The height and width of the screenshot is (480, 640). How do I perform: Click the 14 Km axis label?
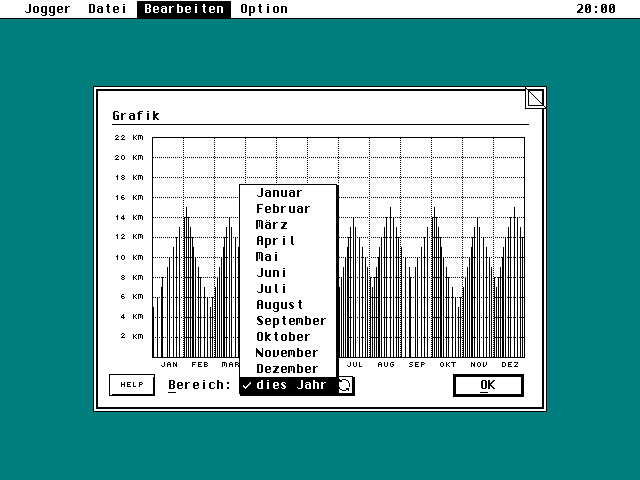(x=129, y=218)
